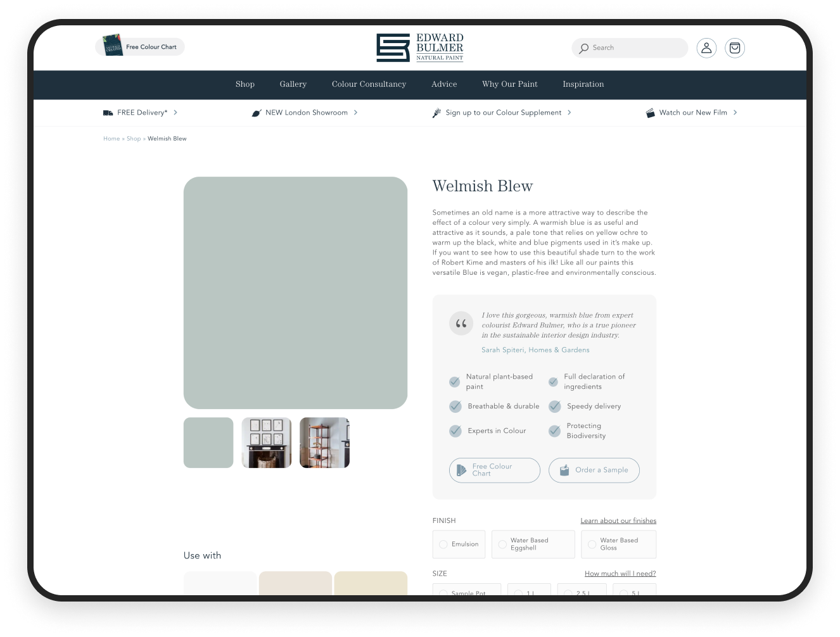Open Learn about our finishes link
This screenshot has height=637, width=840.
tap(618, 521)
